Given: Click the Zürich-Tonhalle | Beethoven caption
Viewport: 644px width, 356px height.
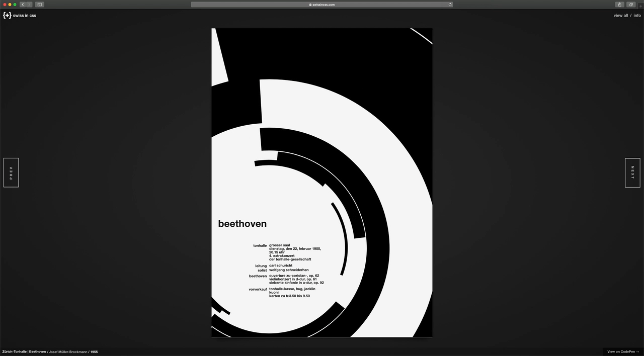Looking at the screenshot, I should click(x=24, y=352).
